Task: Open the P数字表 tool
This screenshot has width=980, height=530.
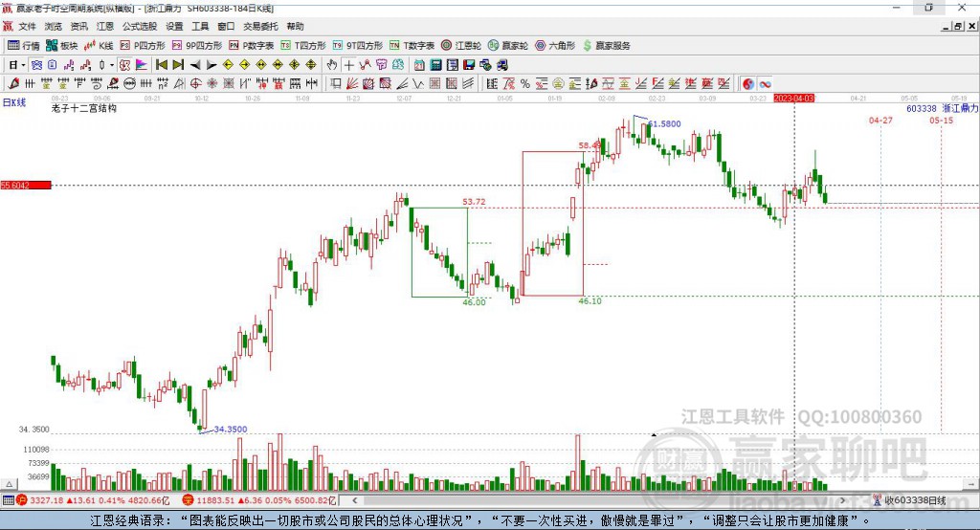Action: 252,46
